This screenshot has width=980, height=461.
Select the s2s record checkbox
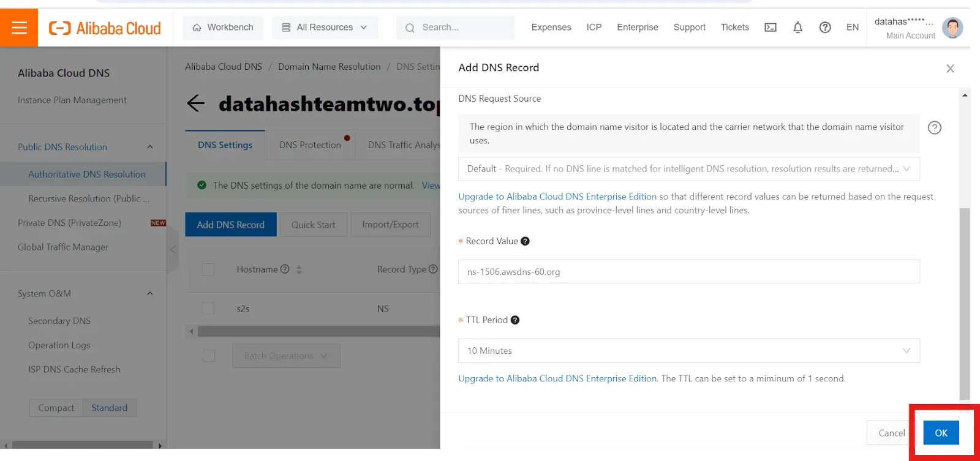(208, 309)
